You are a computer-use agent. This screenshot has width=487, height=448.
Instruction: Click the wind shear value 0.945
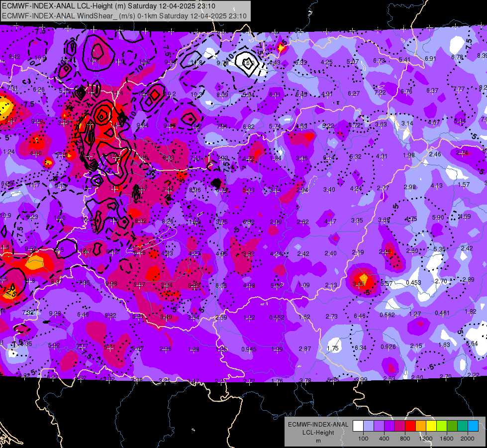click(249, 349)
